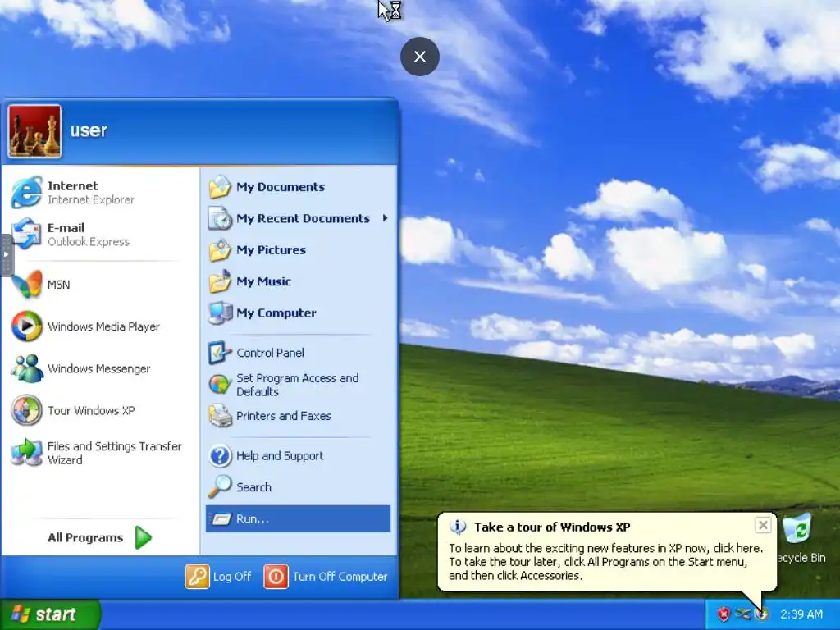The width and height of the screenshot is (840, 630).
Task: Click the Log Off button label
Action: [232, 577]
